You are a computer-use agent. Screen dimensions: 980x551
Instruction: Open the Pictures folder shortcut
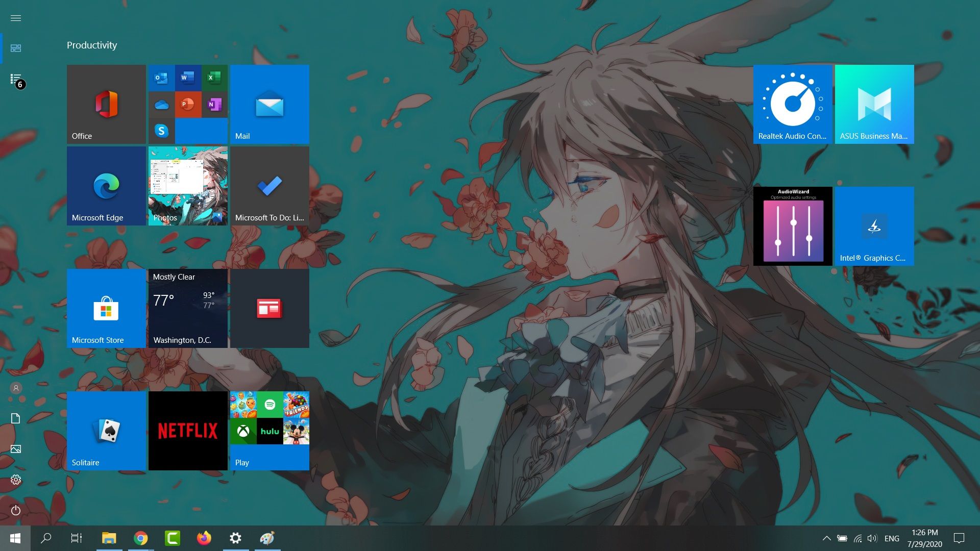click(x=16, y=449)
